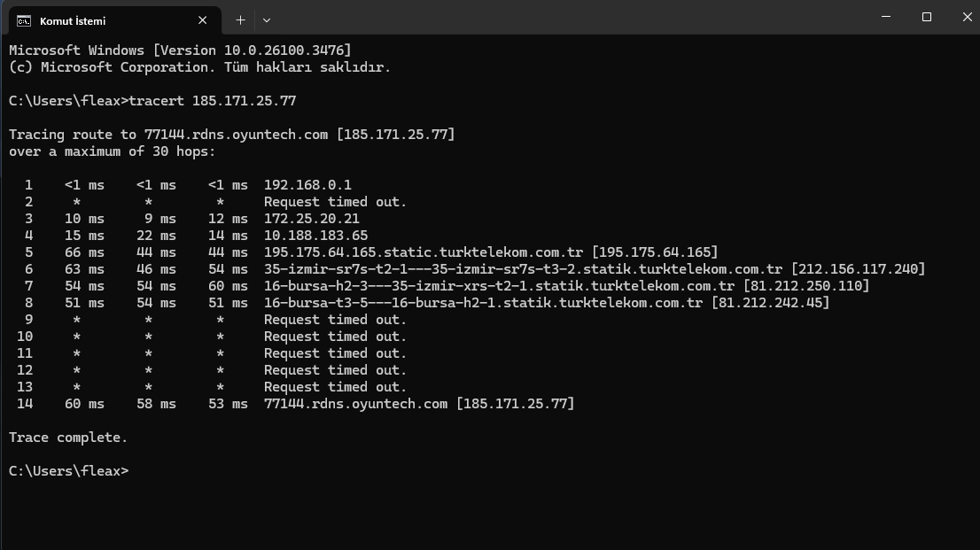The width and height of the screenshot is (980, 550).
Task: Open a new tab with the plus button
Action: tap(240, 19)
